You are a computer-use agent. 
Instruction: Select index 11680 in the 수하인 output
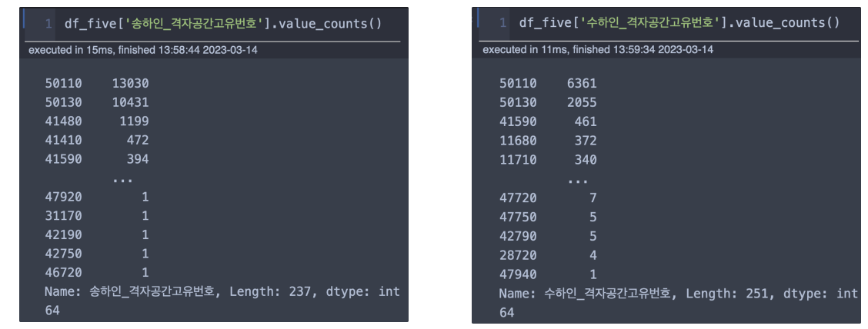[x=518, y=141]
